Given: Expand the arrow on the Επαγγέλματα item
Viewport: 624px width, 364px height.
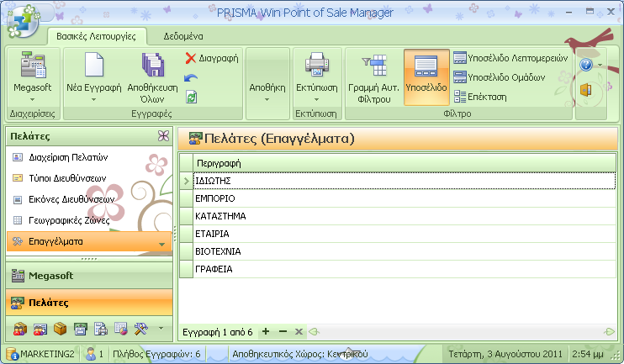Looking at the screenshot, I should (x=161, y=245).
